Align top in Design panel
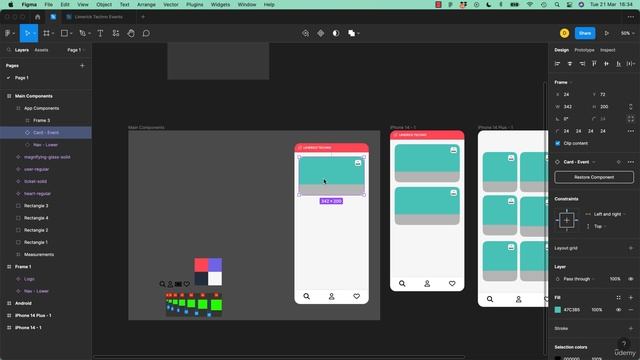The width and height of the screenshot is (640, 360). tap(594, 64)
